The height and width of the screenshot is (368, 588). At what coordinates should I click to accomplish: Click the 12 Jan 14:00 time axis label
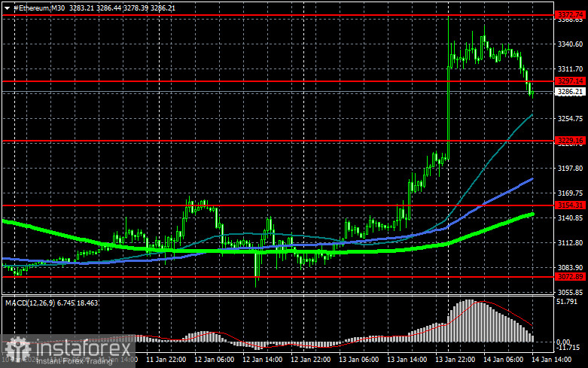coord(263,360)
